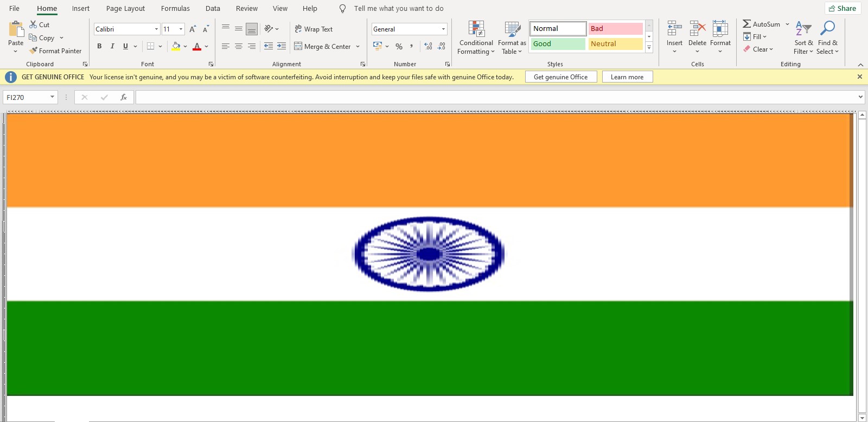This screenshot has width=868, height=422.
Task: Open Format as Table gallery
Action: (512, 38)
